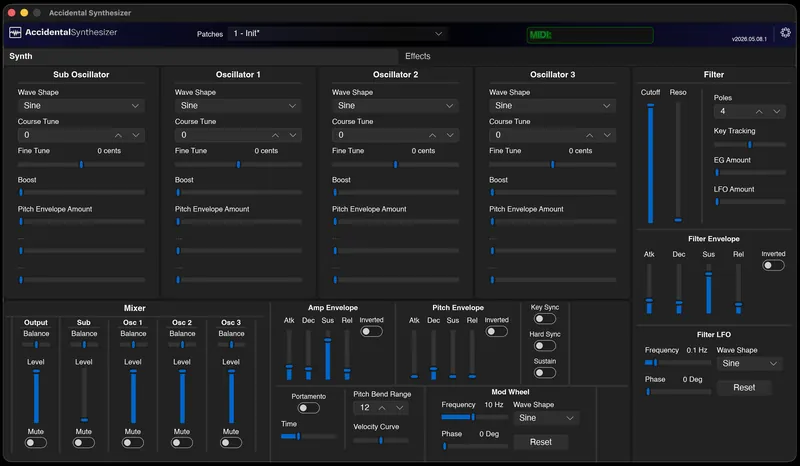
Task: Click Sub Oscillator Fine Tune slider
Action: click(x=81, y=164)
